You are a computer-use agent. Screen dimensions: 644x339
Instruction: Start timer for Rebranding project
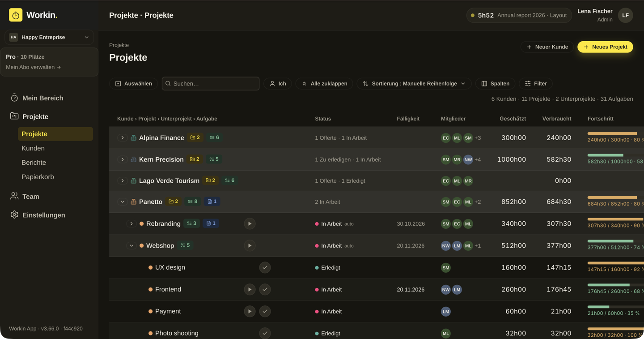click(x=250, y=223)
